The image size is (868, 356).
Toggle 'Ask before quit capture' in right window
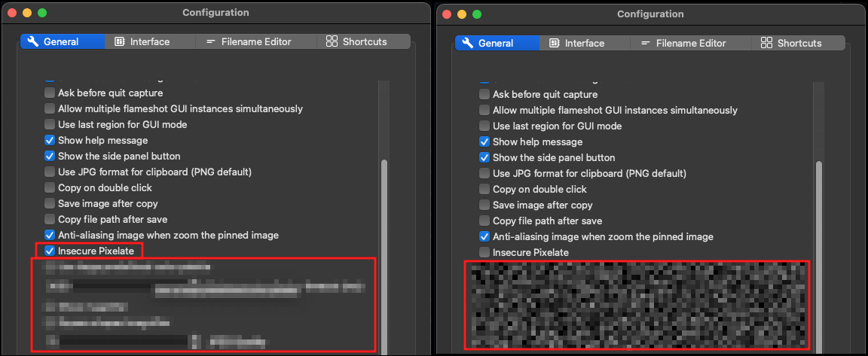pos(484,95)
